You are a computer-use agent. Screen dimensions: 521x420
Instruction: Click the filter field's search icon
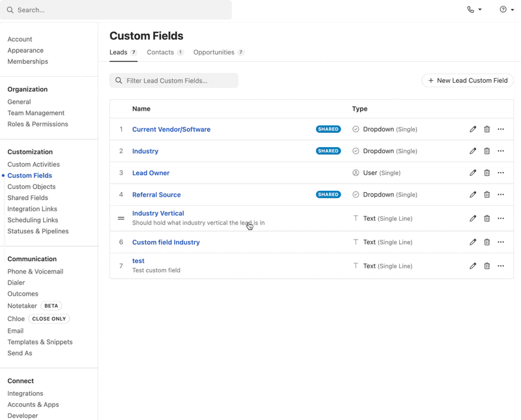pos(119,80)
